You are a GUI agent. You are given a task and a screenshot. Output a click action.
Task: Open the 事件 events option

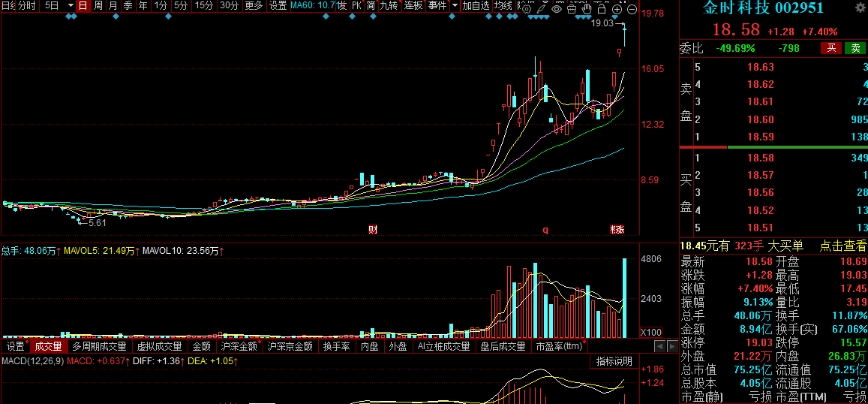(x=437, y=6)
